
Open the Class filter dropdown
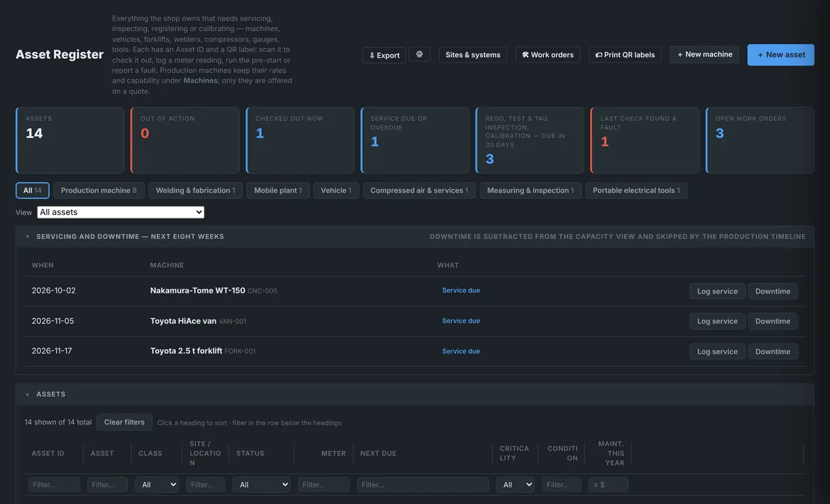(x=157, y=485)
